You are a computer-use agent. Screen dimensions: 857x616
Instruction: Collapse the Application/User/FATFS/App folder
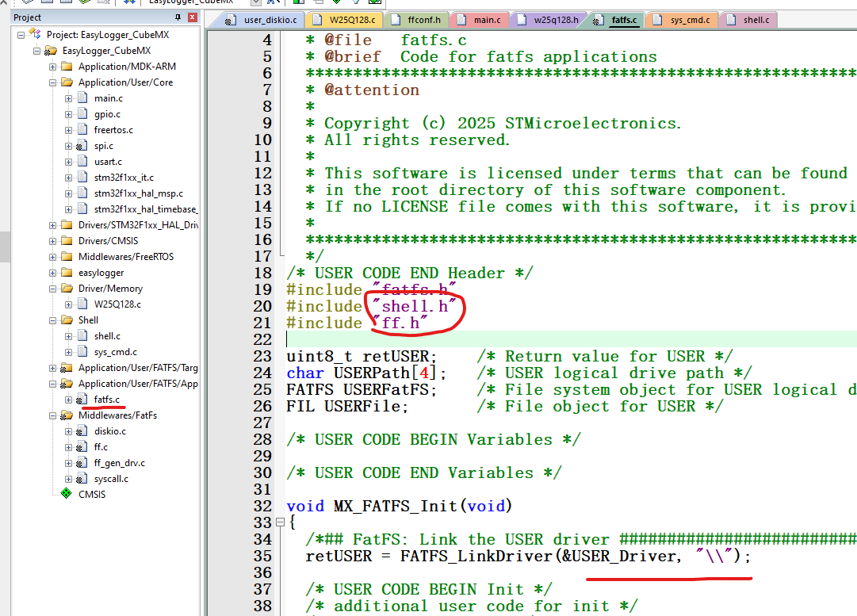pyautogui.click(x=52, y=384)
